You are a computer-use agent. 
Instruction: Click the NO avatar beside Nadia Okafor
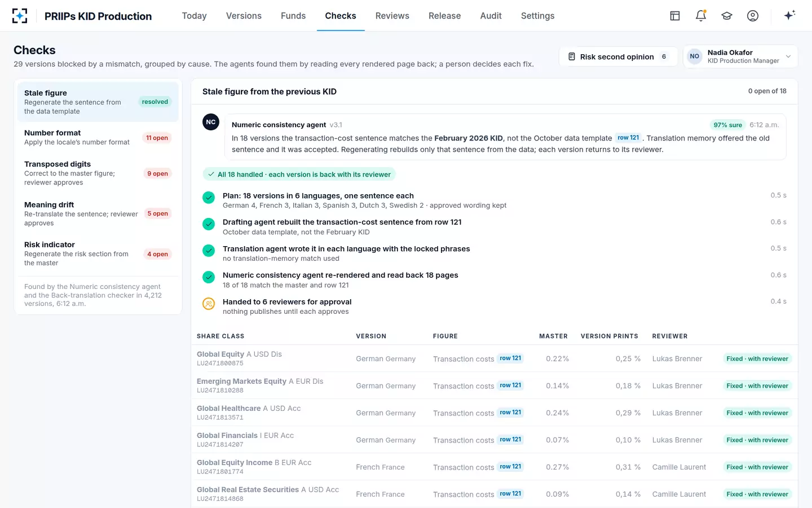(x=695, y=56)
